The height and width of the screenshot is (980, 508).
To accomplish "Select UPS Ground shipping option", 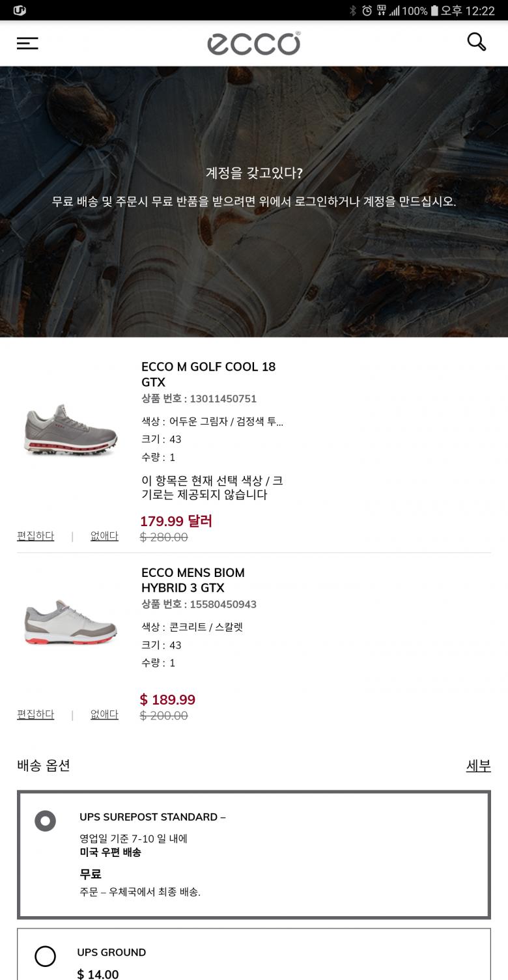I will (x=45, y=956).
